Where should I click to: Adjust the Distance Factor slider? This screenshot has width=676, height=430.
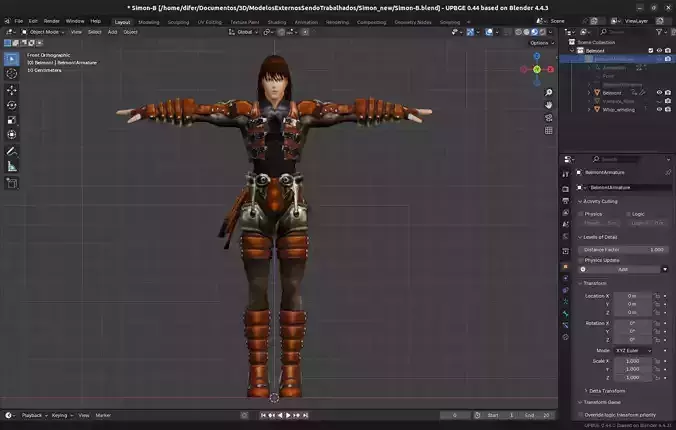coord(624,250)
